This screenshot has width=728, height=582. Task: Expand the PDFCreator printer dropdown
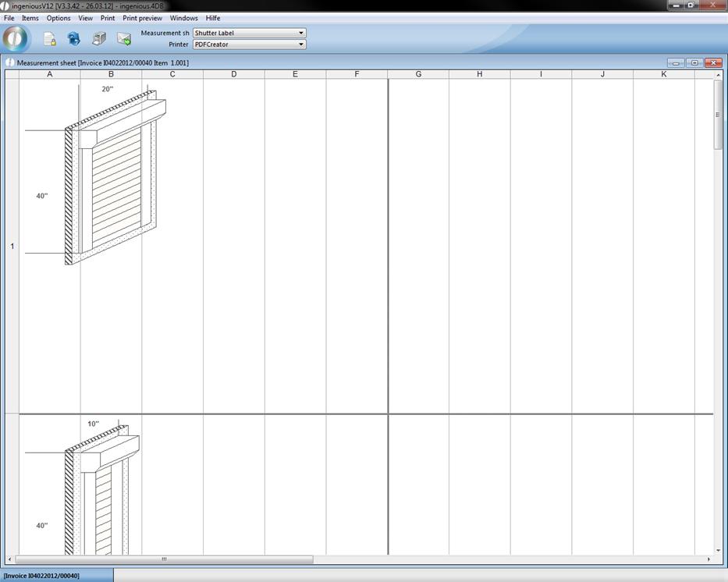[301, 44]
